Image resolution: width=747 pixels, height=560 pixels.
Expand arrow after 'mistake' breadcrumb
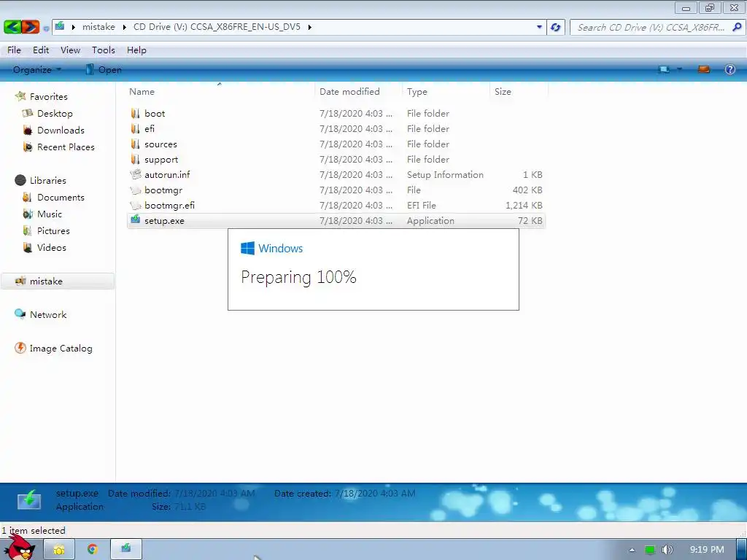(x=124, y=27)
